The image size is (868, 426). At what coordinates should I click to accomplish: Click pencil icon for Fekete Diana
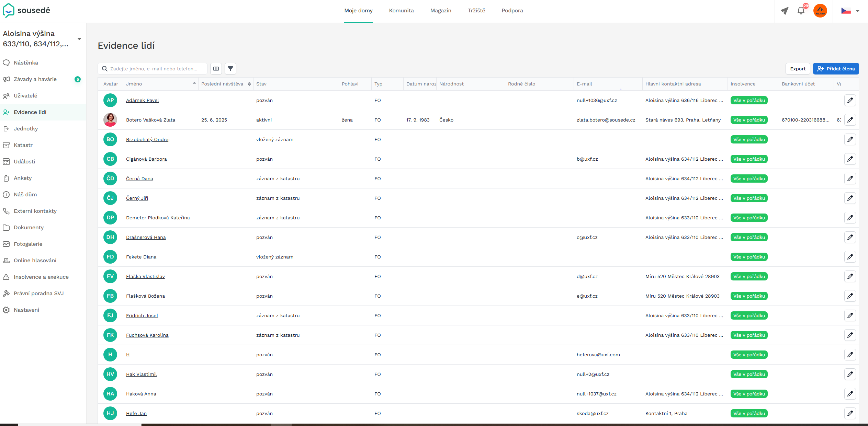click(x=850, y=257)
